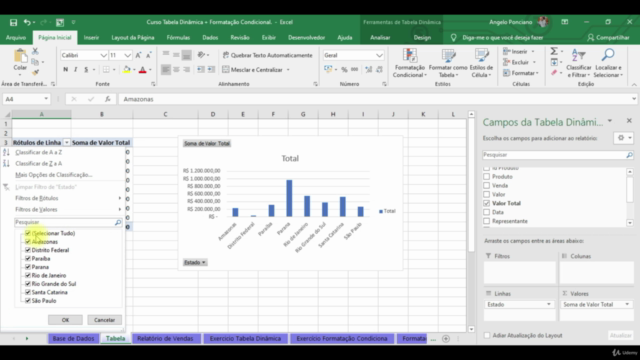
Task: Click Mais Opções de Classificação
Action: (54, 175)
